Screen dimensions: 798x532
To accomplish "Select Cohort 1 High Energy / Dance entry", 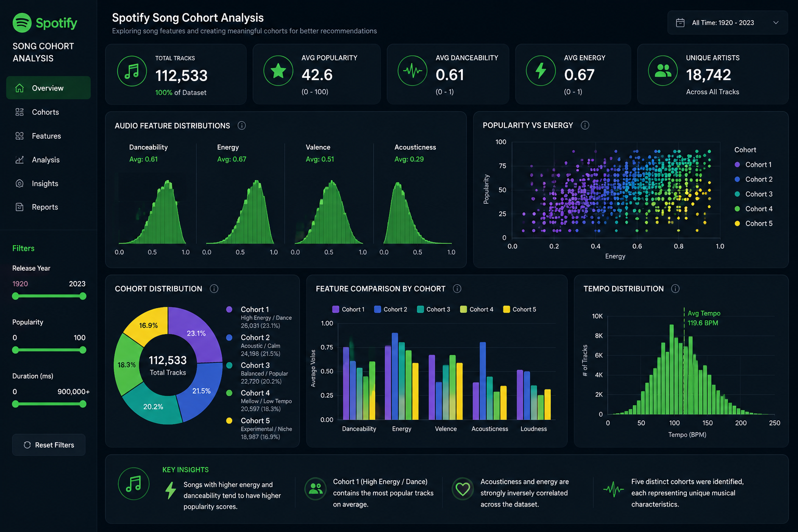I will coord(259,317).
